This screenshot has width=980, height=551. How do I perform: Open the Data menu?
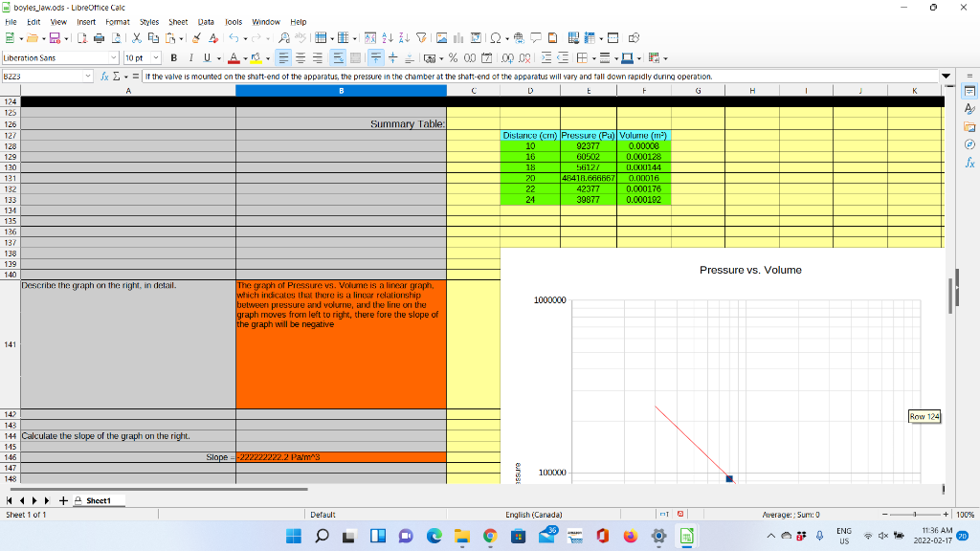click(x=208, y=21)
